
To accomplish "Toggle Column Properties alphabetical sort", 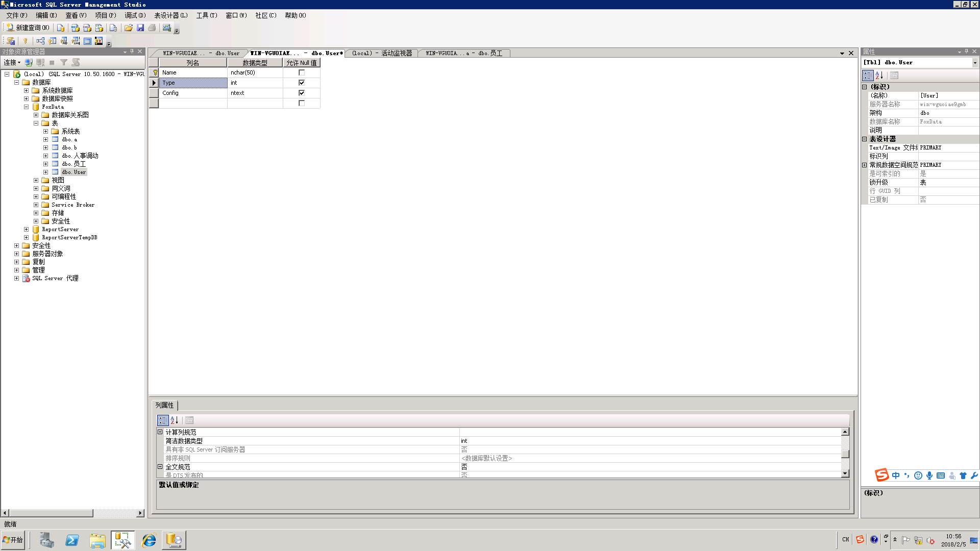I will tap(174, 420).
